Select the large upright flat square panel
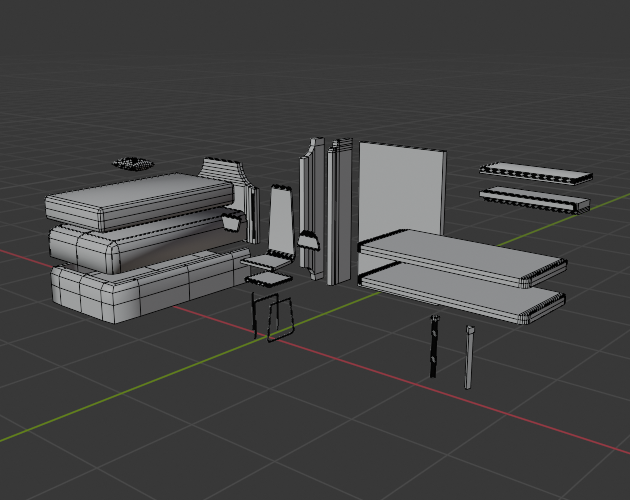The height and width of the screenshot is (500, 630). [402, 189]
